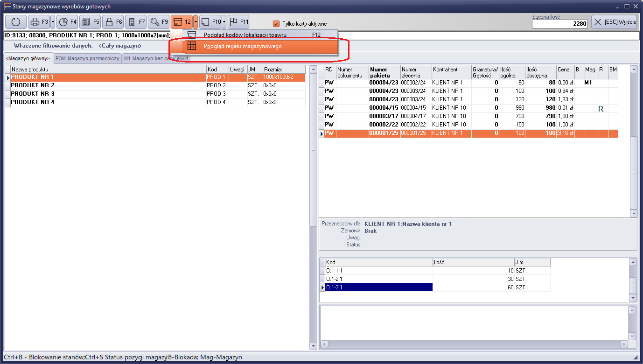Collapse the F12 location dropdown arrow
The image size is (643, 364).
coord(196,22)
